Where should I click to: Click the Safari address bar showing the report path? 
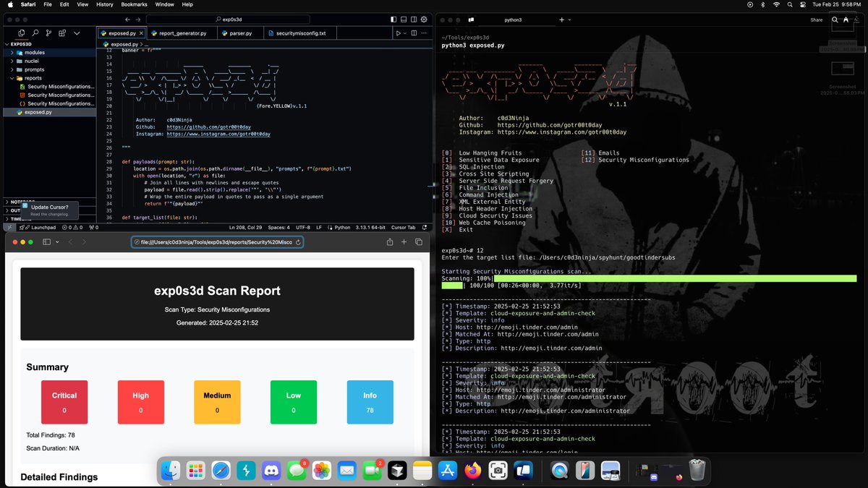point(217,241)
